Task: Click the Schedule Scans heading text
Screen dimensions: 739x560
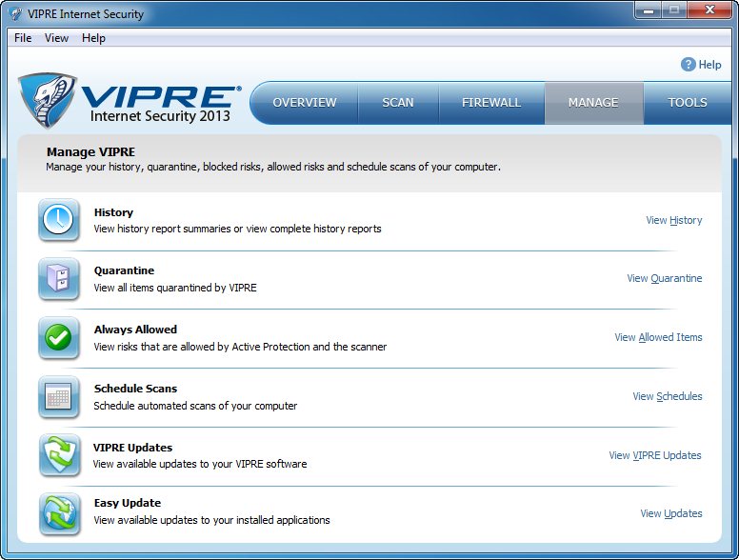Action: [x=135, y=389]
